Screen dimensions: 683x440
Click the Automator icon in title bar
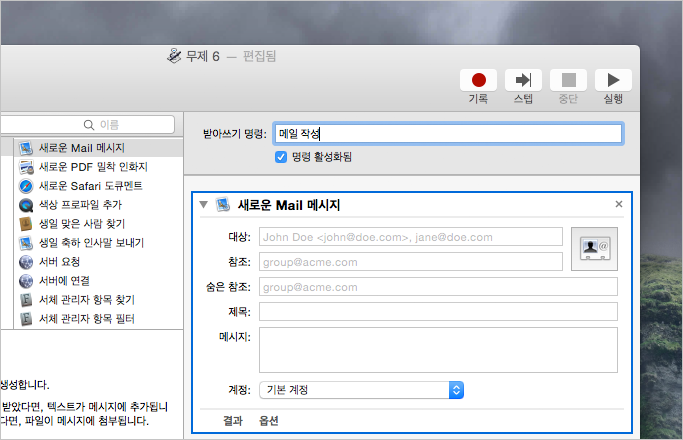click(x=174, y=56)
